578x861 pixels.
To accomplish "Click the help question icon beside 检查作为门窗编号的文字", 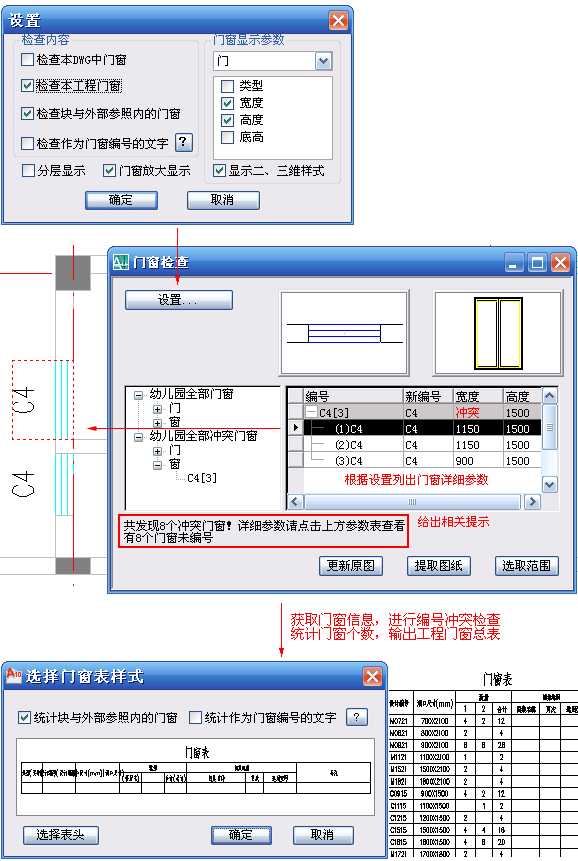I will coord(183,143).
